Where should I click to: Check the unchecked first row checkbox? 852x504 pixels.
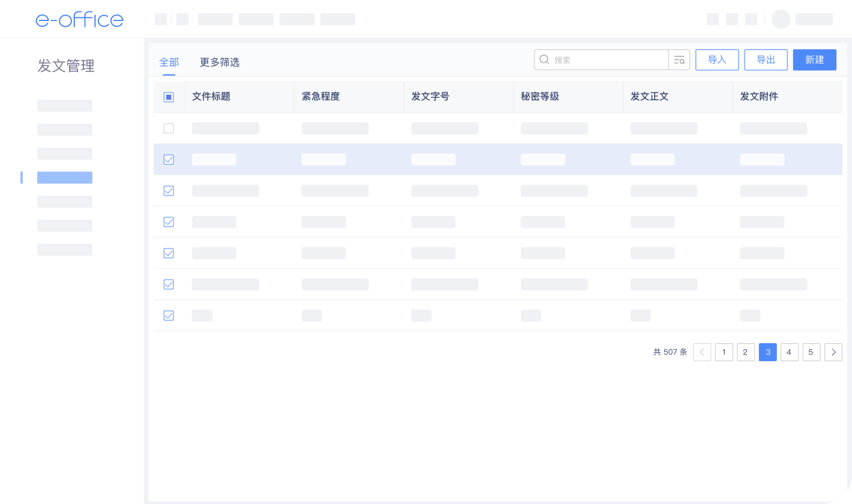pyautogui.click(x=169, y=128)
